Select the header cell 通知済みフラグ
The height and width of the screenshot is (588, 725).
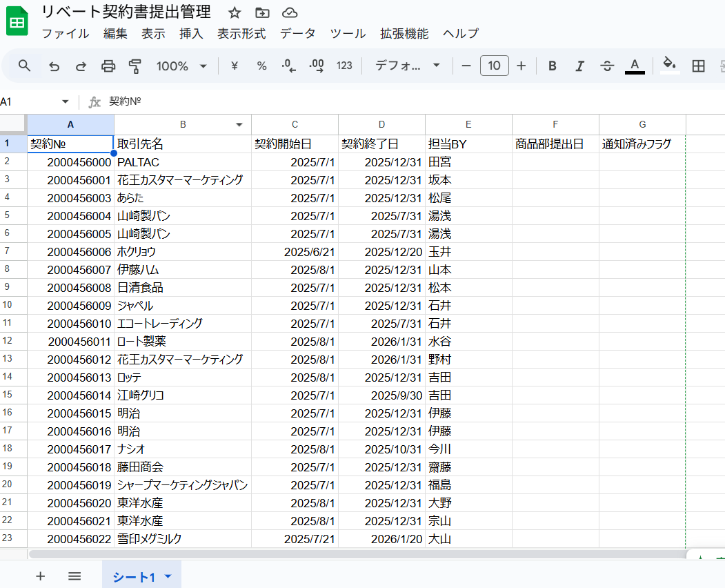[x=642, y=144]
